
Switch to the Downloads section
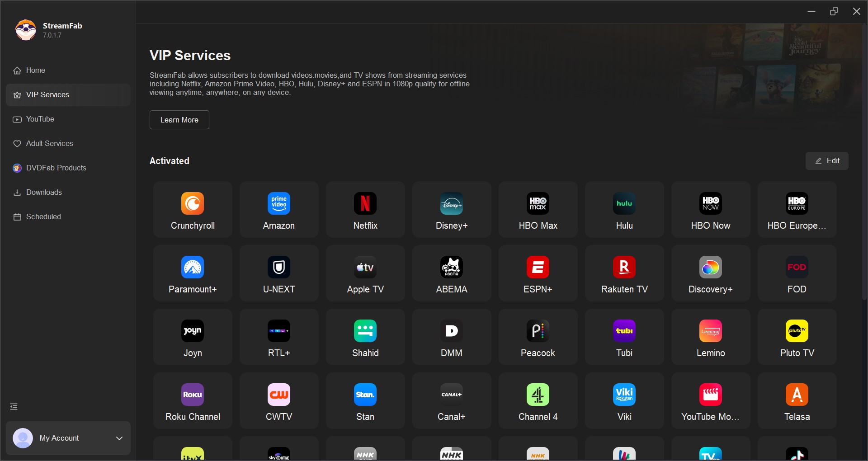point(43,192)
